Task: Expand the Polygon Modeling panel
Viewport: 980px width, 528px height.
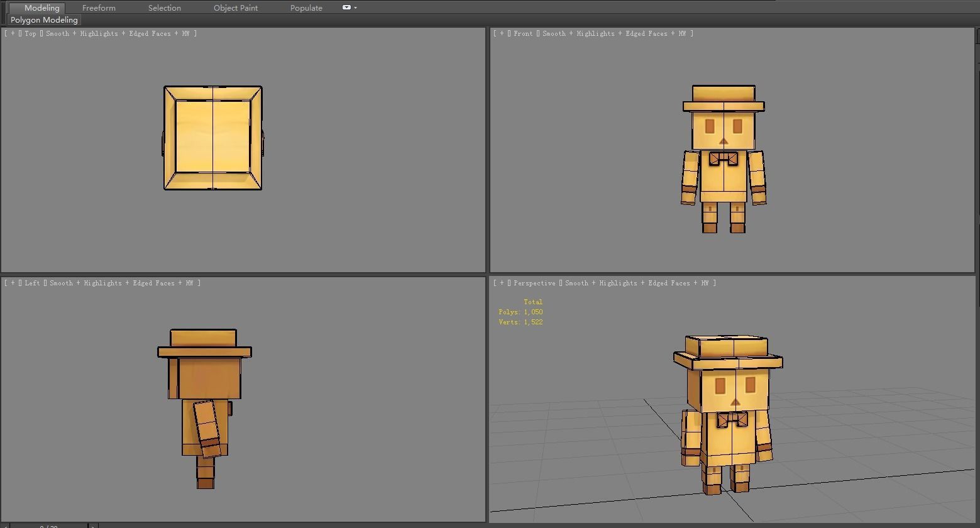Action: (x=44, y=20)
